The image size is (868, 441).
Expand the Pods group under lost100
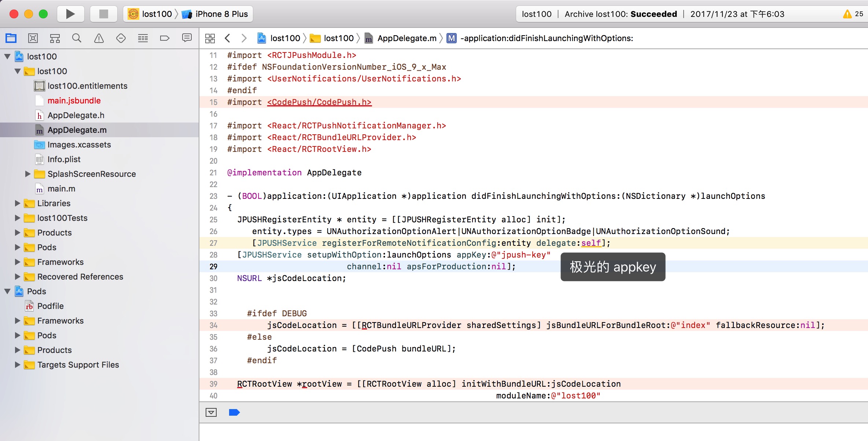18,247
